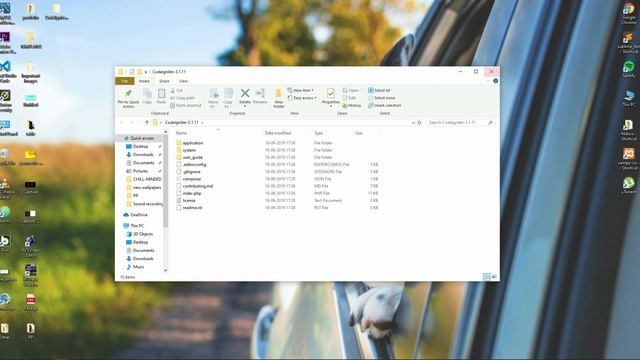
Task: Select the Share ribbon tab
Action: coord(164,81)
